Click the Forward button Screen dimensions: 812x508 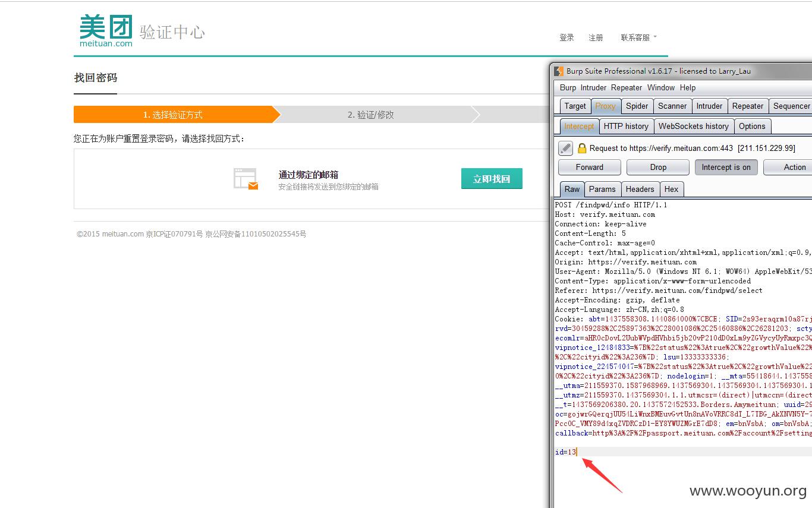click(589, 167)
